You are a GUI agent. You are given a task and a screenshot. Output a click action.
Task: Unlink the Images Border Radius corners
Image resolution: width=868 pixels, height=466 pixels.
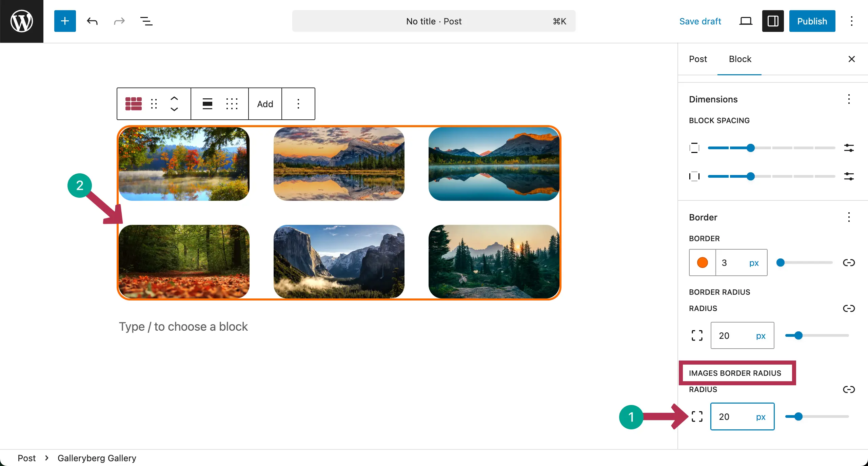tap(849, 389)
